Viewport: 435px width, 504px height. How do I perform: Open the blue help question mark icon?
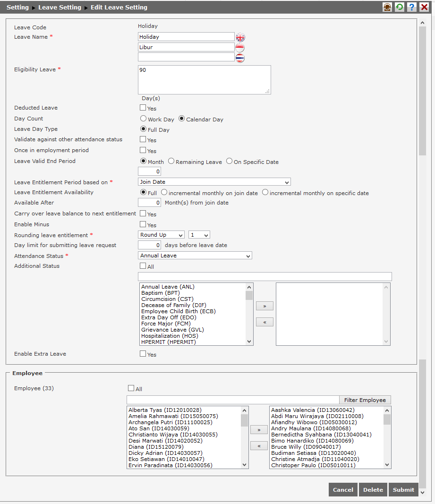[x=411, y=7]
